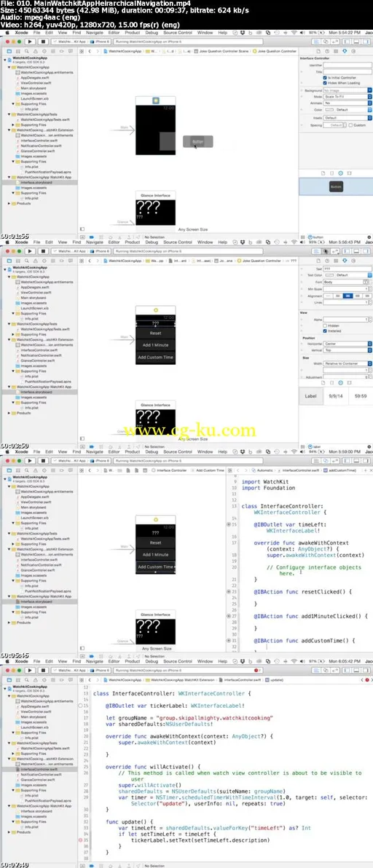The height and width of the screenshot is (868, 373).
Task: Open Navigate menu in 5:54:22 PM menu bar
Action: [x=95, y=33]
